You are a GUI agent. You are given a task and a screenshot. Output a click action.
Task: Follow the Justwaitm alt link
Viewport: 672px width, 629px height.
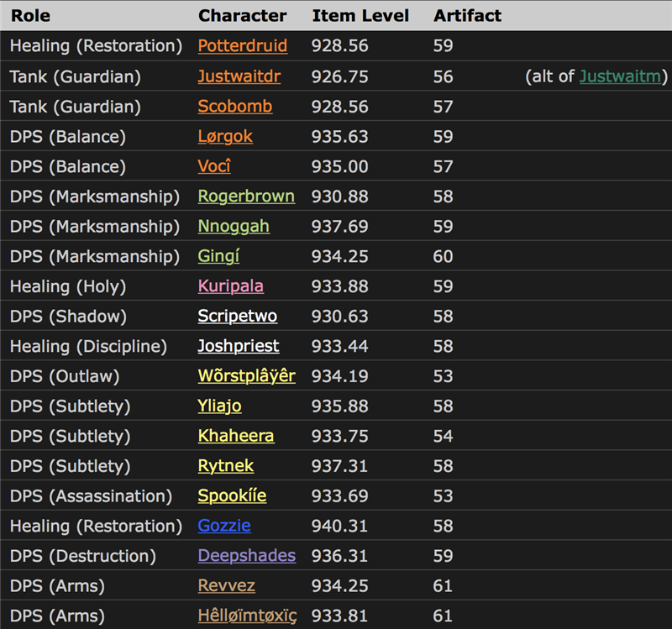point(620,76)
